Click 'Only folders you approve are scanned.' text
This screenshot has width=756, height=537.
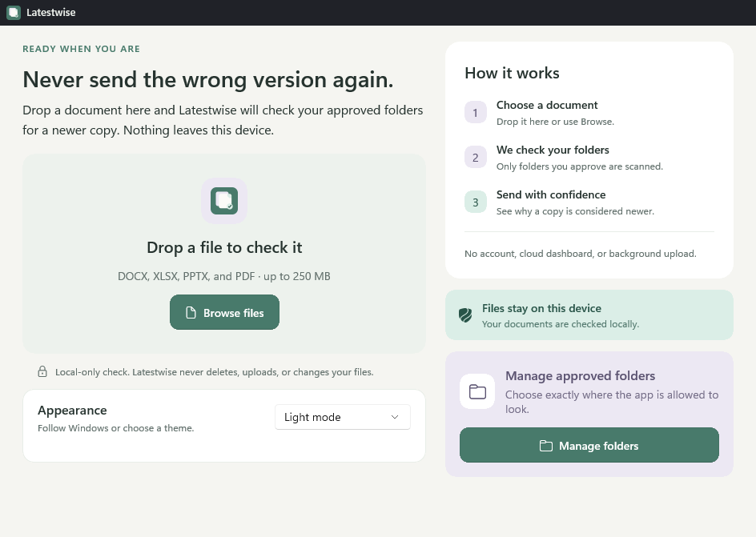(x=580, y=166)
